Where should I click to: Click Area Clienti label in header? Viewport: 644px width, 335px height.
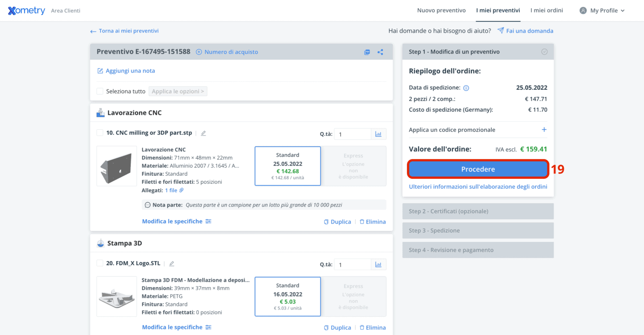[x=66, y=11]
